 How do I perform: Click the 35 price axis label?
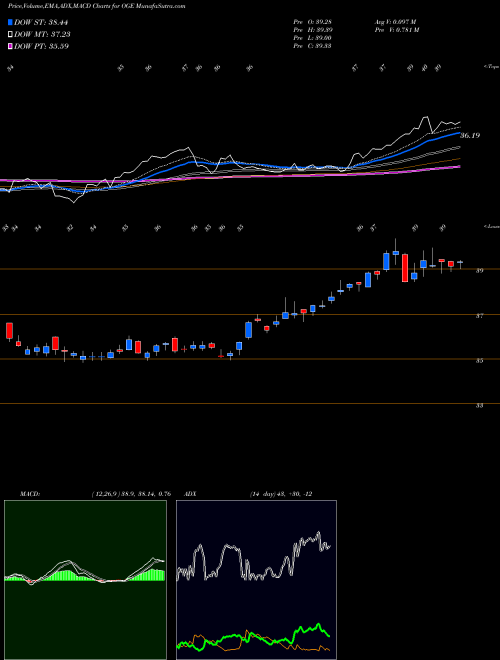pos(479,361)
